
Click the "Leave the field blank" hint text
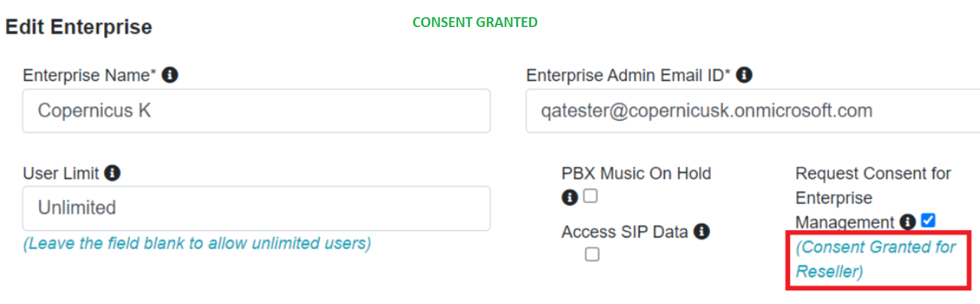pyautogui.click(x=197, y=243)
